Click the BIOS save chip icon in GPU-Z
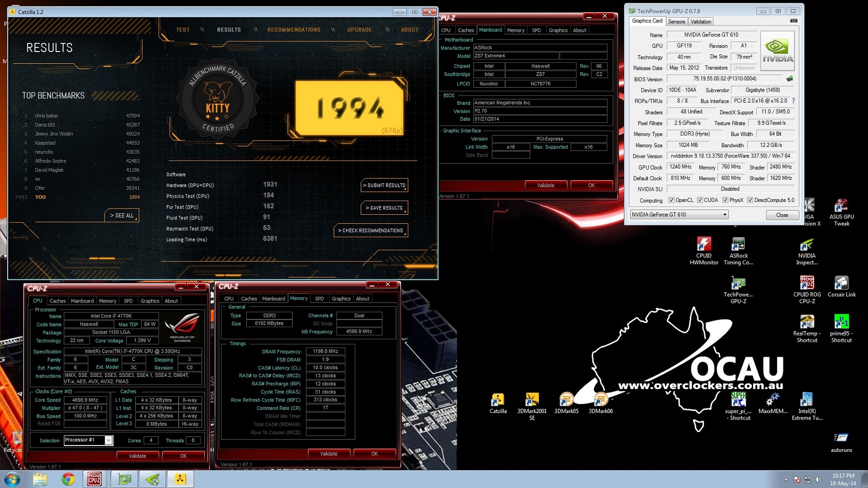Viewport: 868px width, 488px height. [790, 79]
